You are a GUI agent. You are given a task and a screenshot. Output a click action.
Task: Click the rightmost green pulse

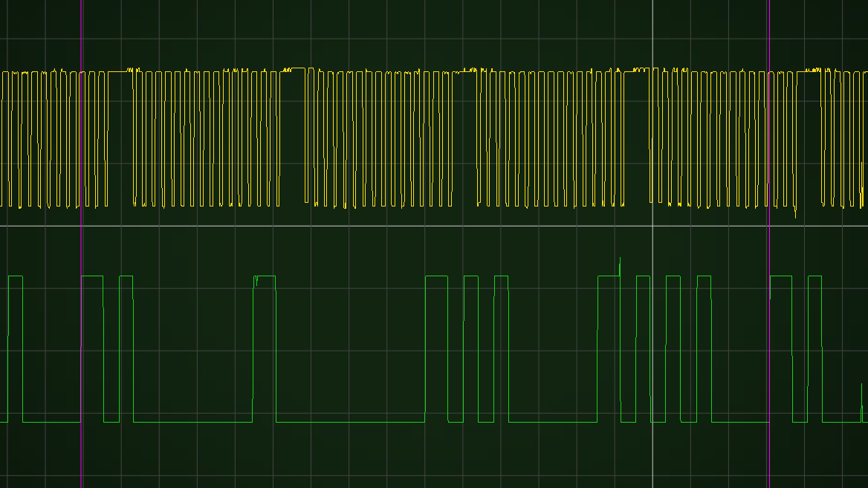coord(815,276)
